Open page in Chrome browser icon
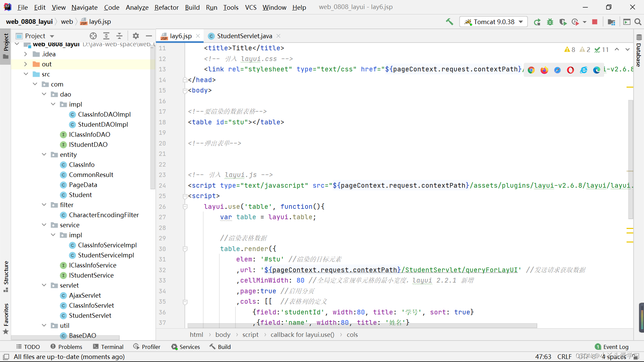The image size is (644, 362). (531, 70)
